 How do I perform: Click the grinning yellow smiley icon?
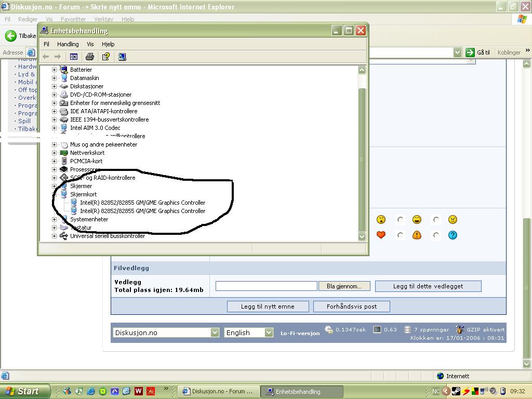click(x=417, y=220)
